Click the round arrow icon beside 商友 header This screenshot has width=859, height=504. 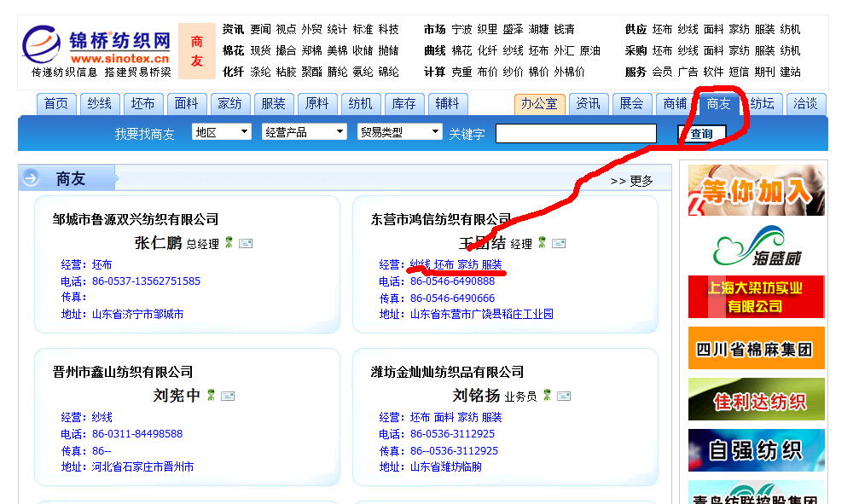click(32, 178)
